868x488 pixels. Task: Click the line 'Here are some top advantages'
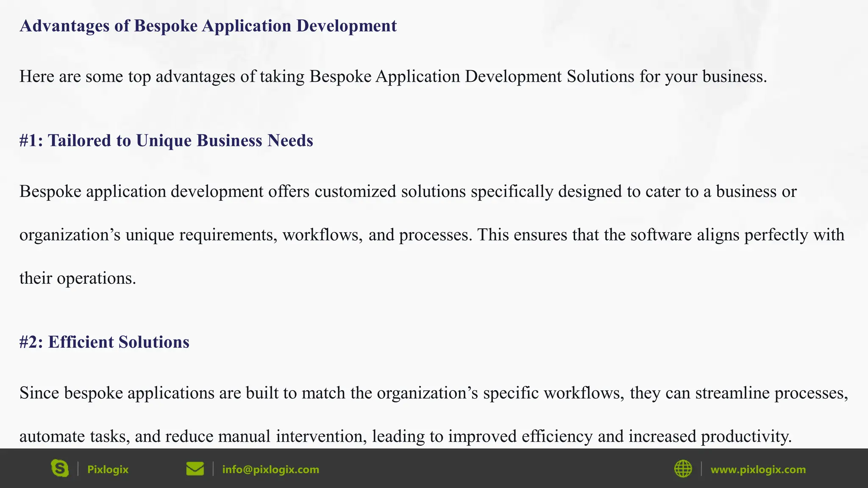click(393, 77)
